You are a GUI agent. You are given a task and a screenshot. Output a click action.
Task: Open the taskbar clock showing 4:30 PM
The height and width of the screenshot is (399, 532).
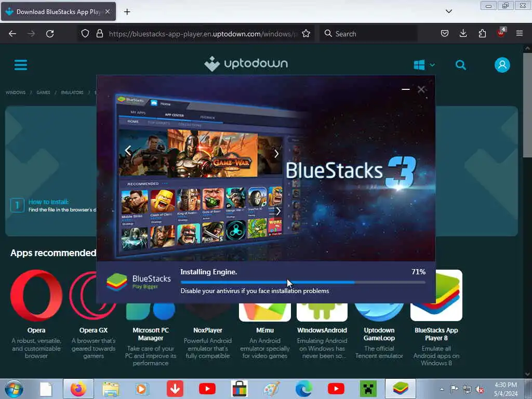pyautogui.click(x=506, y=389)
